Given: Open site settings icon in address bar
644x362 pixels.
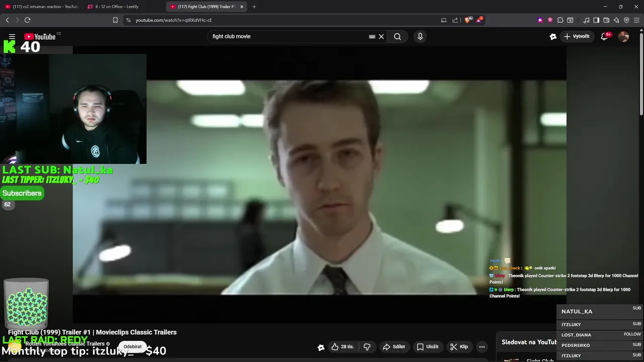Looking at the screenshot, I should 128,20.
